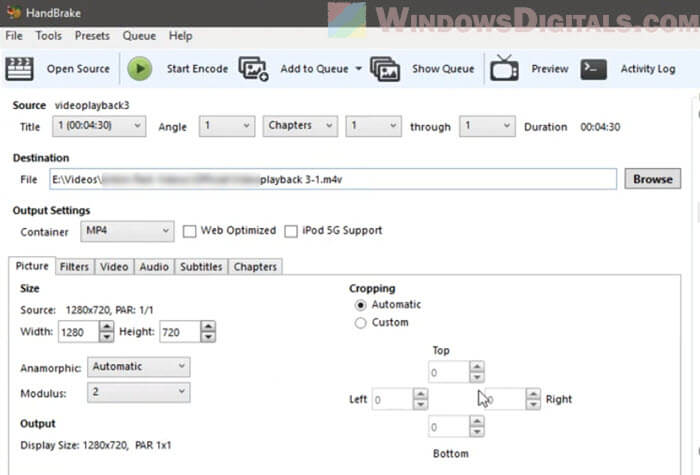The height and width of the screenshot is (475, 700).
Task: Increase Width with the up arrow
Action: coord(106,326)
